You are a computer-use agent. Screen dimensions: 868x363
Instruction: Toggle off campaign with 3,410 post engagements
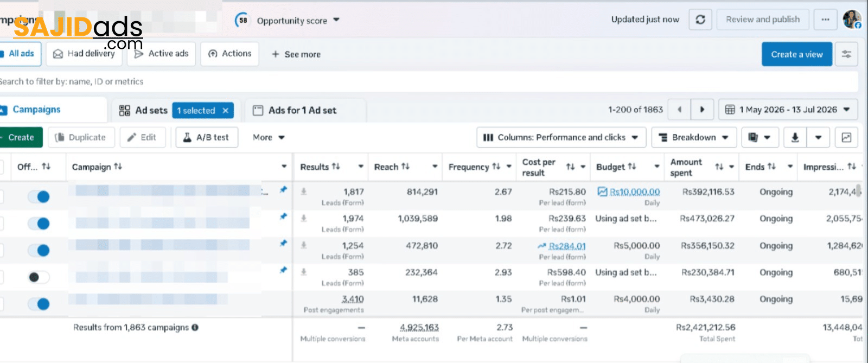[39, 304]
